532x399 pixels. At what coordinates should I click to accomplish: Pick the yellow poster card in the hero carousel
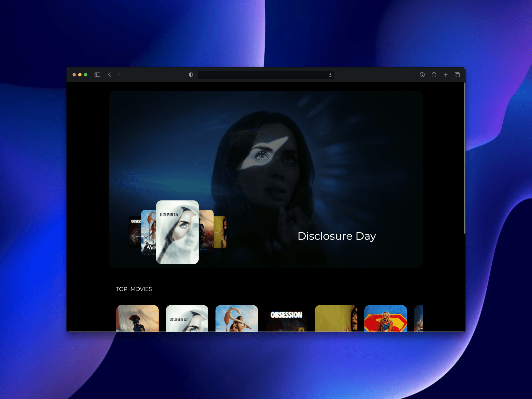(220, 232)
